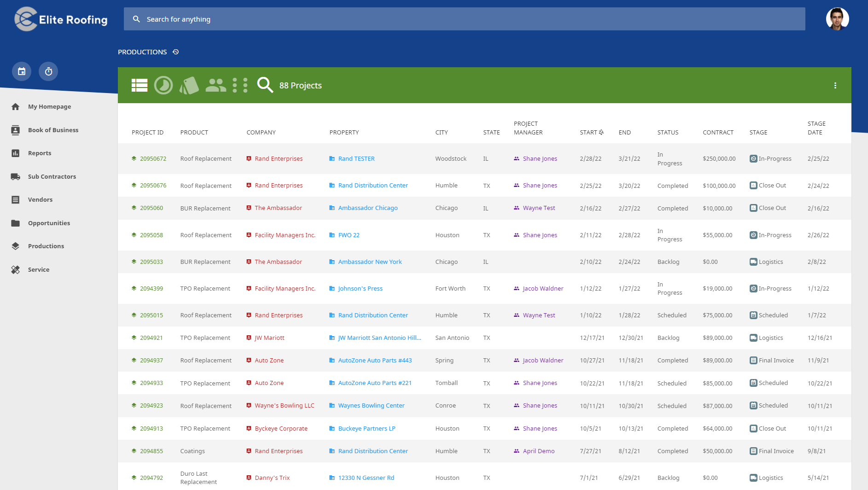868x490 pixels.
Task: Click the history icon next to PRODUCTIONS
Action: [x=175, y=52]
